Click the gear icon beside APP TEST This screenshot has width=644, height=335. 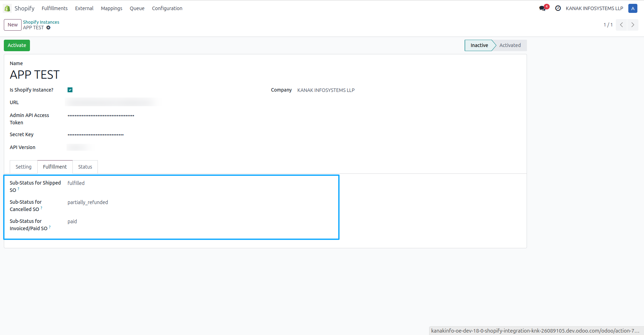coord(48,28)
